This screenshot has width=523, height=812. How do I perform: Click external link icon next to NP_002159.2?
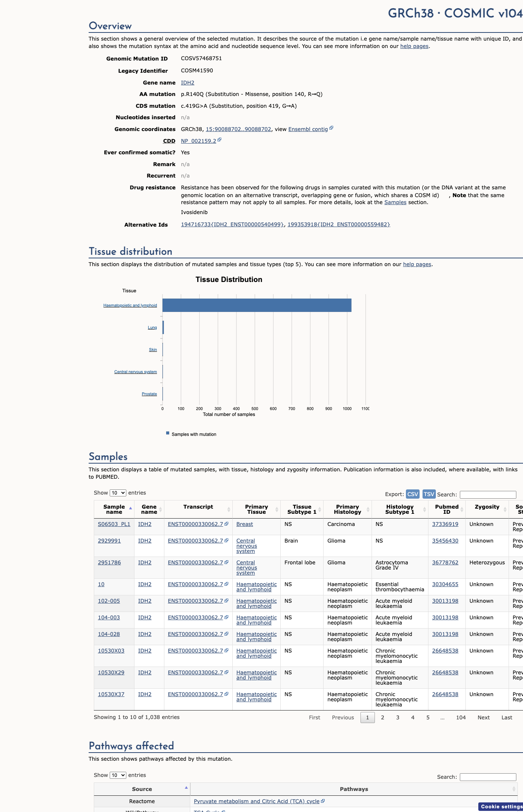point(219,140)
